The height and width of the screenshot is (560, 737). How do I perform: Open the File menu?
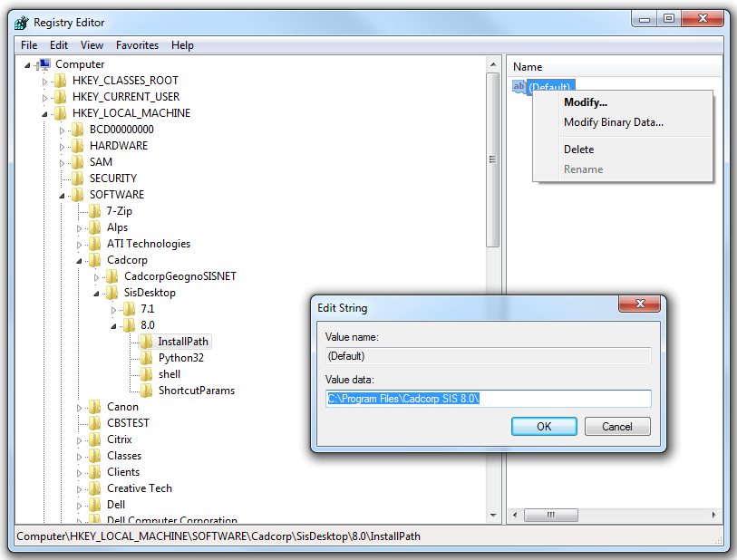click(29, 45)
